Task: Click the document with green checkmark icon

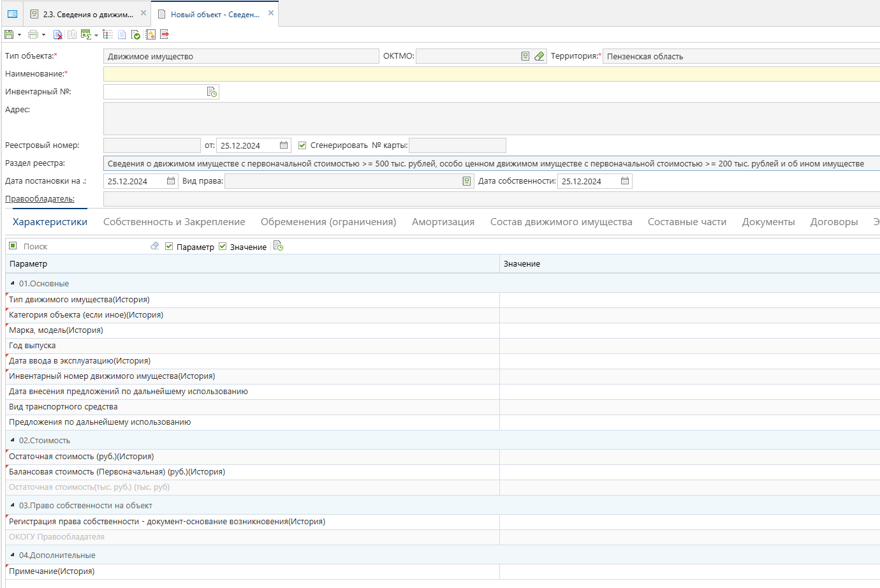Action: click(x=136, y=34)
